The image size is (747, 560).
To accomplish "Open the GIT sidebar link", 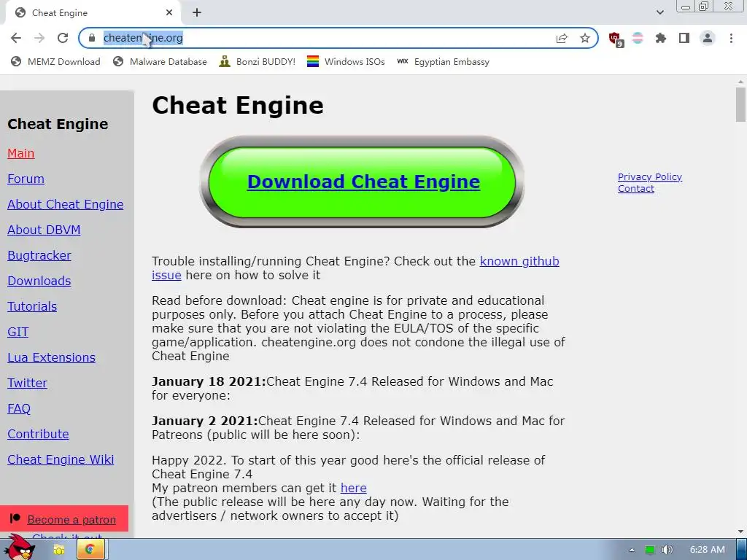I will coord(18,332).
